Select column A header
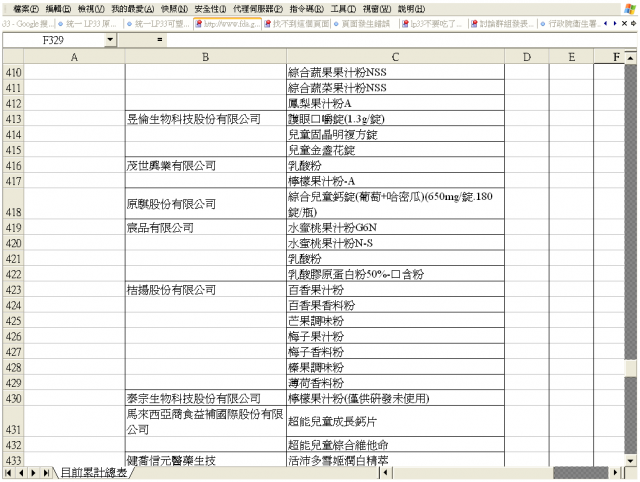The width and height of the screenshot is (640, 482). [74, 57]
